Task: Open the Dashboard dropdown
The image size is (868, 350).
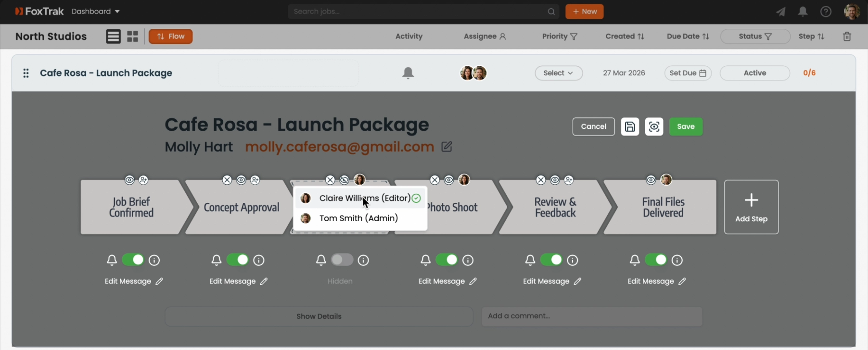Action: point(96,12)
